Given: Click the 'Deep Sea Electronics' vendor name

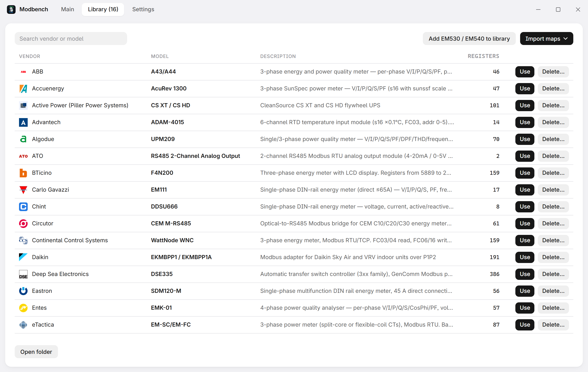Looking at the screenshot, I should tap(60, 274).
